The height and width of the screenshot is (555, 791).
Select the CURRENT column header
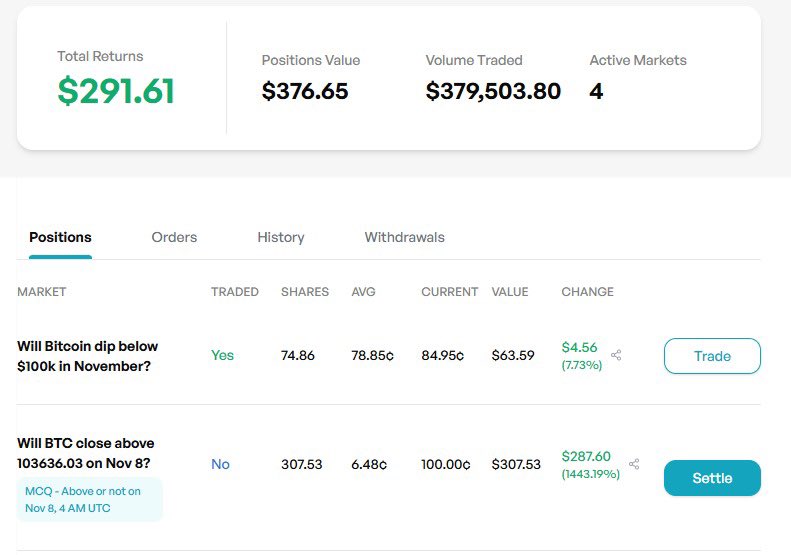tap(449, 292)
